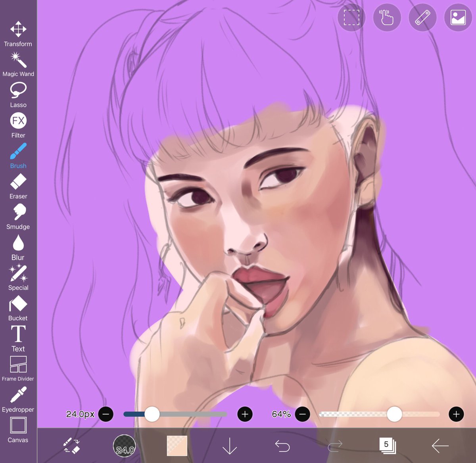Image resolution: width=476 pixels, height=463 pixels.
Task: Open the ruler tool menu
Action: 422,18
